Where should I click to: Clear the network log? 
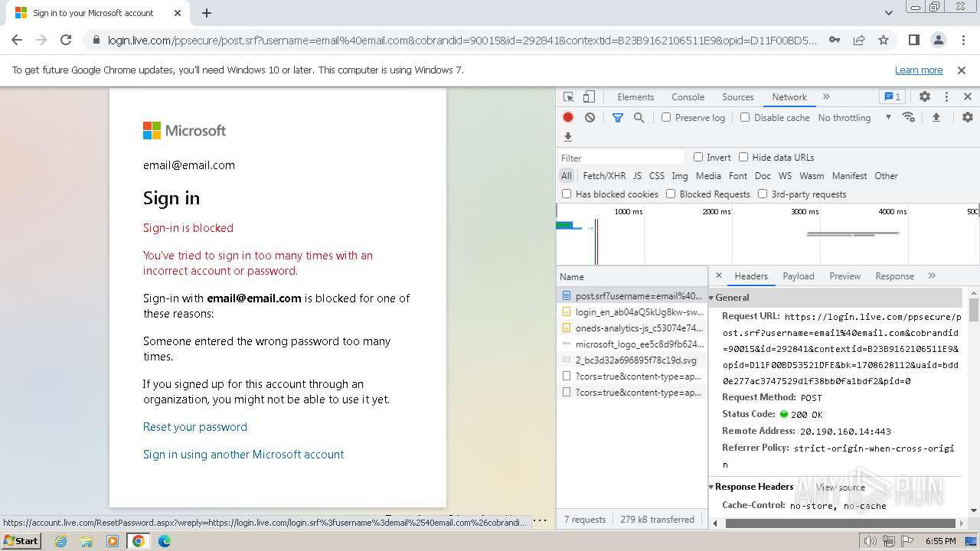tap(590, 118)
